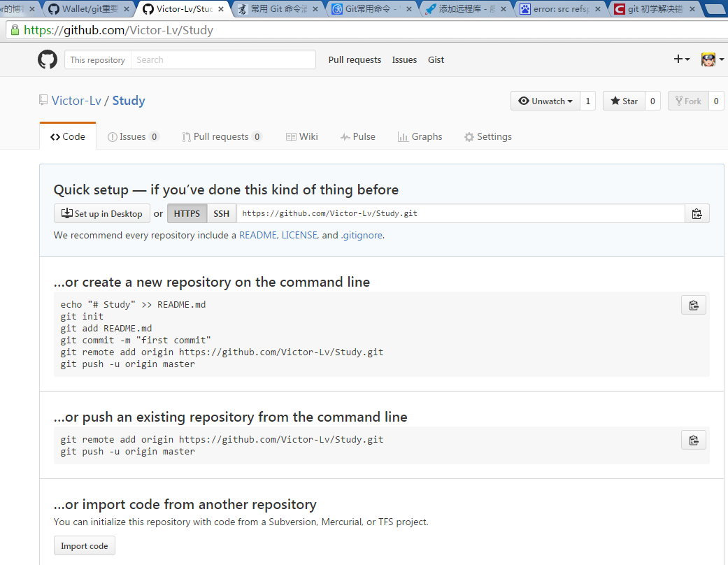
Task: Click the git push -u origin master line under create new repository
Action: click(x=128, y=364)
